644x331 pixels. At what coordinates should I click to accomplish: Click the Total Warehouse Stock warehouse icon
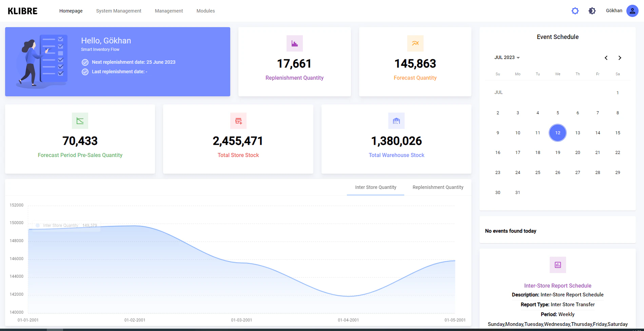396,120
